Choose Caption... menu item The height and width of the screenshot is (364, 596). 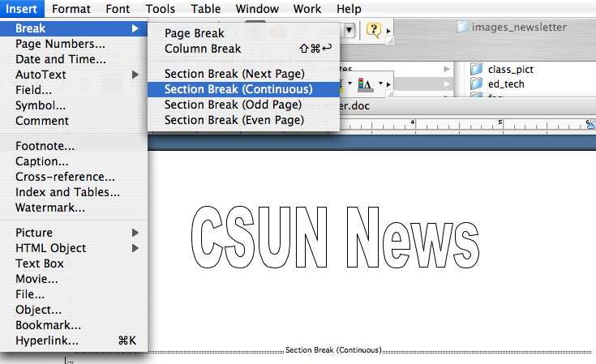point(74,161)
